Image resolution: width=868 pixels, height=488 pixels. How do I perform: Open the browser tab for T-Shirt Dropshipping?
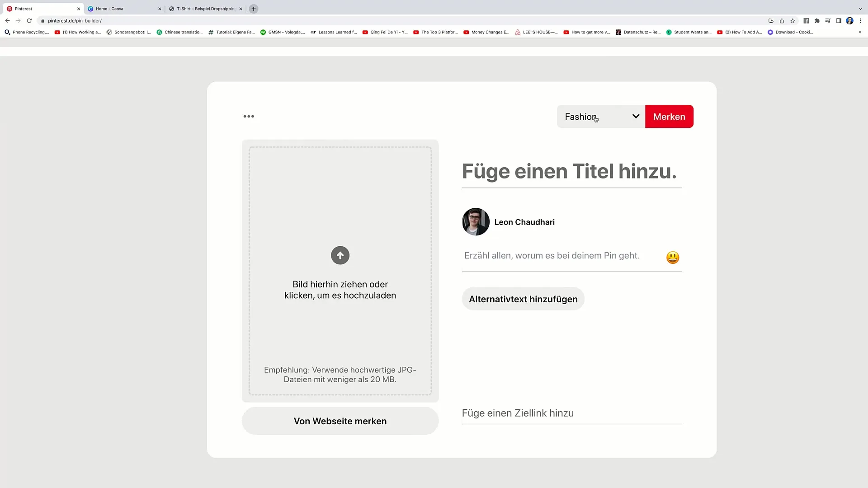coord(204,8)
